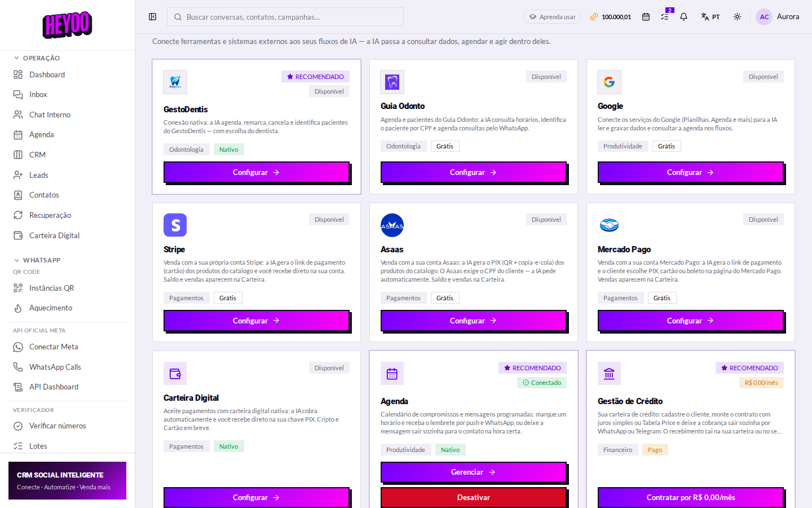This screenshot has height=508, width=812.
Task: Click the Instâncias QR sidebar icon
Action: [18, 288]
